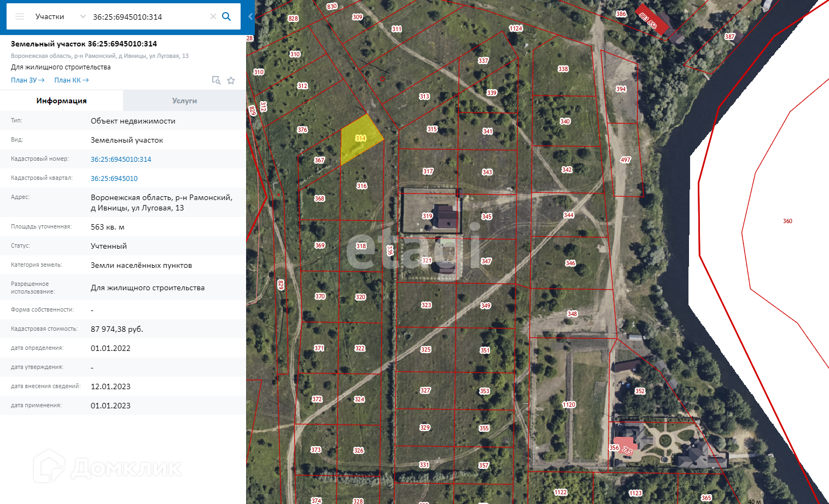The image size is (829, 504).
Task: Click parcel label 376 on the map
Action: pyautogui.click(x=302, y=130)
